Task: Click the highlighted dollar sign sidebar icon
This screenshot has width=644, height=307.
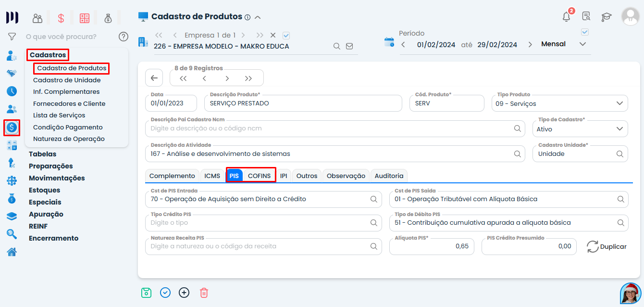Action: 11,128
